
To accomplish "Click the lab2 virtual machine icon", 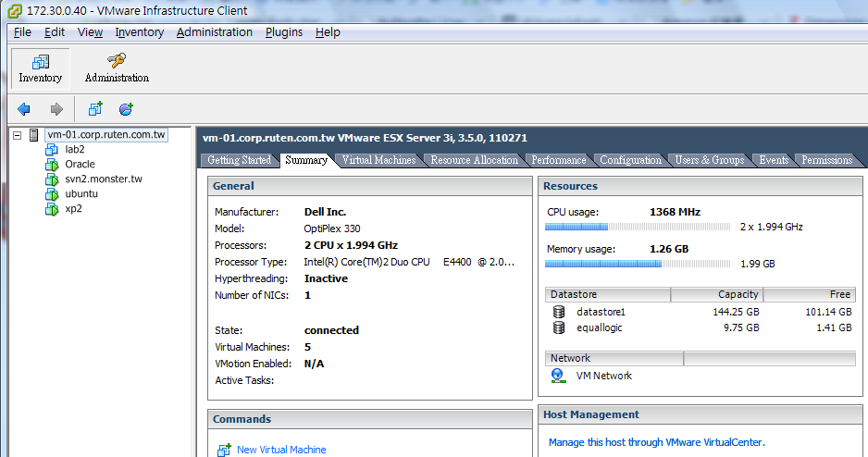I will pos(52,149).
